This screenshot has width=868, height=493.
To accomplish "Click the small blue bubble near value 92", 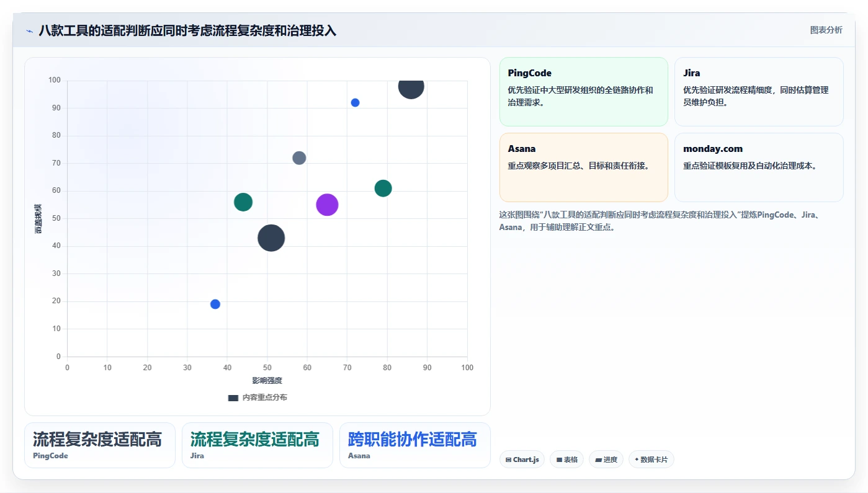I will point(355,102).
